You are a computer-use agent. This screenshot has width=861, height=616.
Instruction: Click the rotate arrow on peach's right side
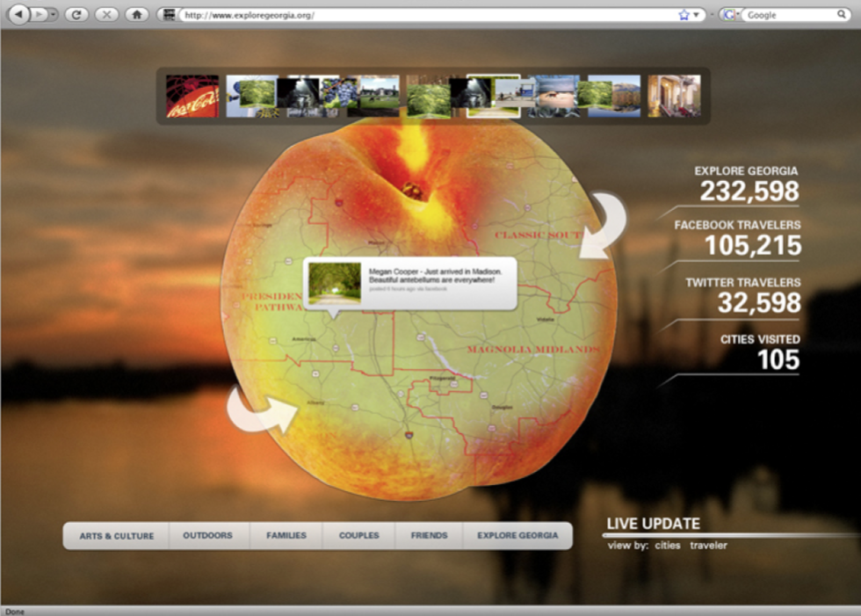click(x=603, y=226)
